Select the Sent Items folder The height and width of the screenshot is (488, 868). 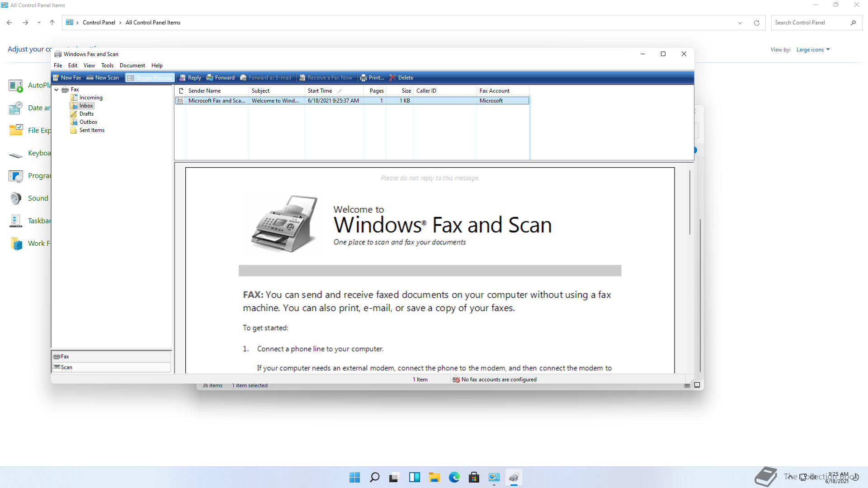click(x=88, y=130)
